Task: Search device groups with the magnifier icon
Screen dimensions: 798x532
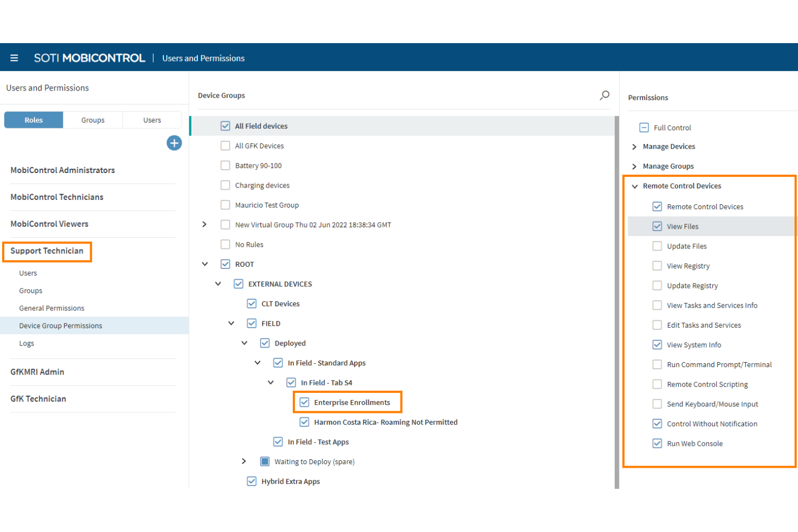Action: click(604, 95)
